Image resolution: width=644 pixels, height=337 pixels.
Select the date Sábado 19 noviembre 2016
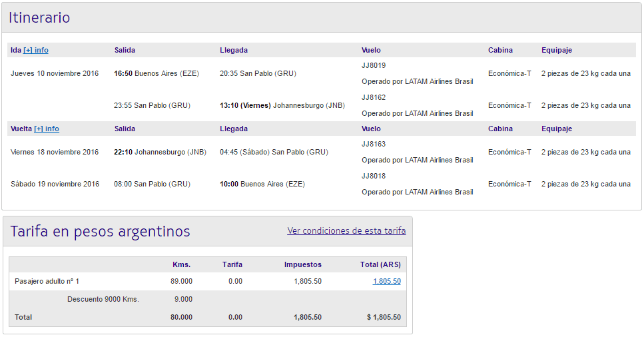click(x=55, y=184)
